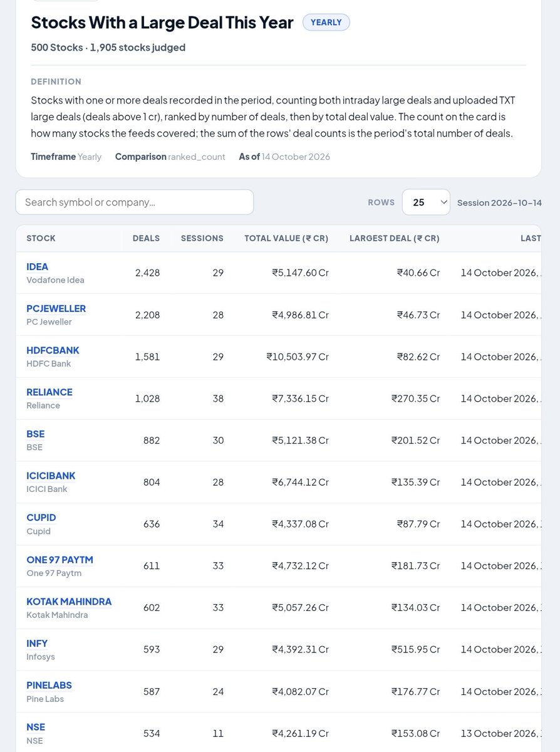Select total value ₹10,503.97 Cr
The height and width of the screenshot is (752, 560).
(x=298, y=357)
